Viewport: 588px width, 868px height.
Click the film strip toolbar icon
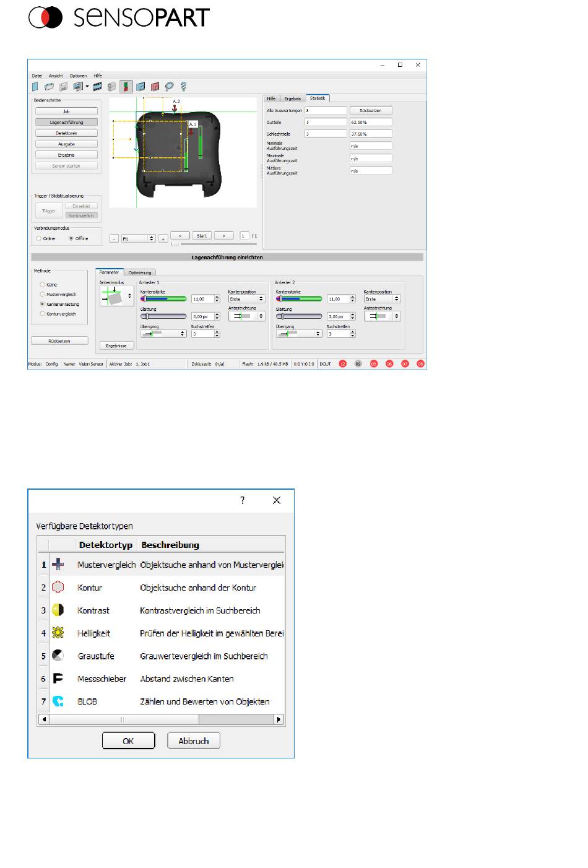(98, 87)
